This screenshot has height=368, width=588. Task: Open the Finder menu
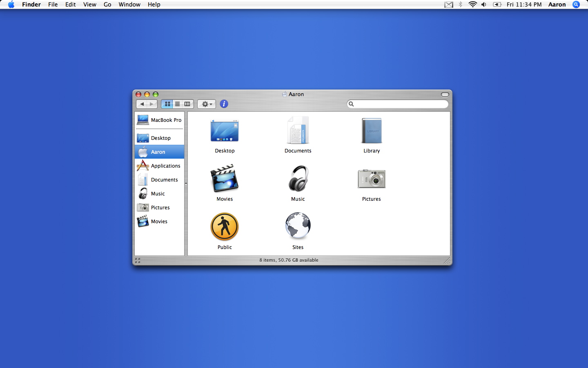tap(31, 4)
